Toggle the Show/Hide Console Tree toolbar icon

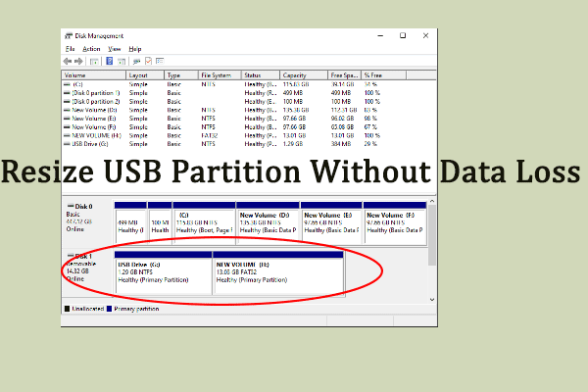[x=94, y=61]
